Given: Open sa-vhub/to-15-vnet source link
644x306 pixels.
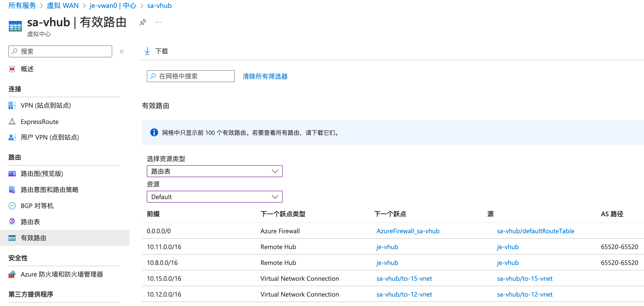Looking at the screenshot, I should [525, 279].
